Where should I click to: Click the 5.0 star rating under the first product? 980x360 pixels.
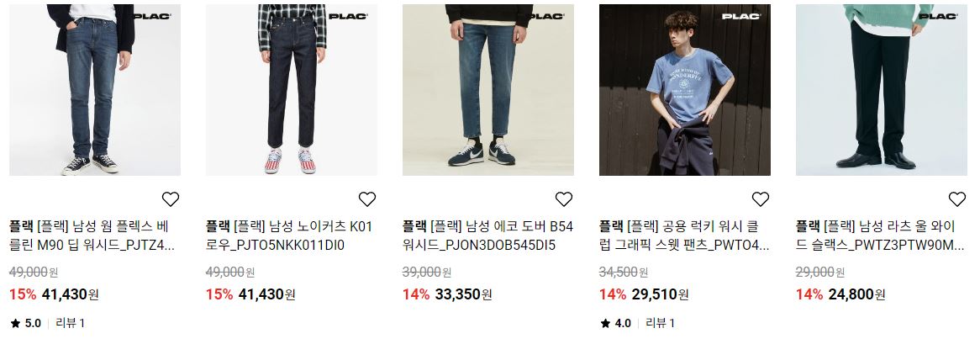25,323
